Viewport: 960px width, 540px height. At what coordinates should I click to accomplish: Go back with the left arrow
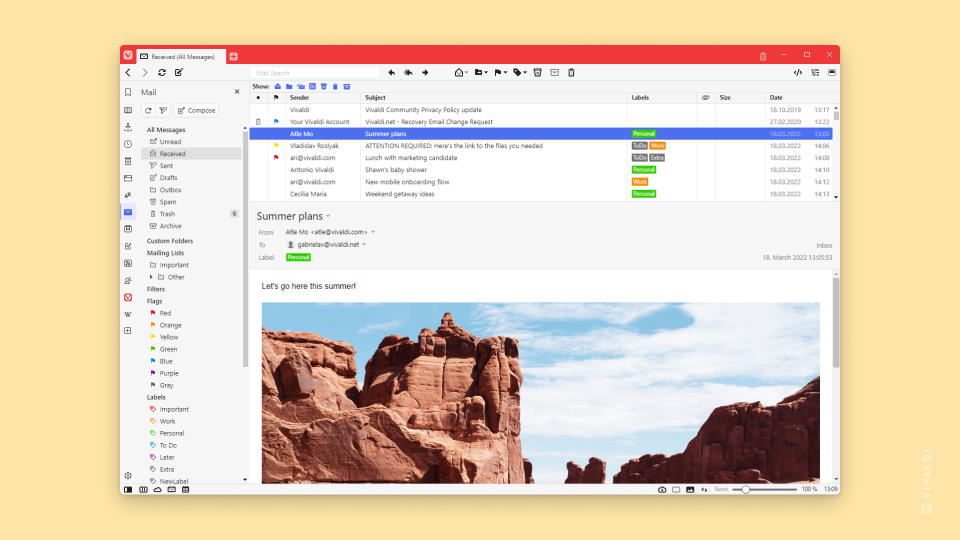click(128, 73)
